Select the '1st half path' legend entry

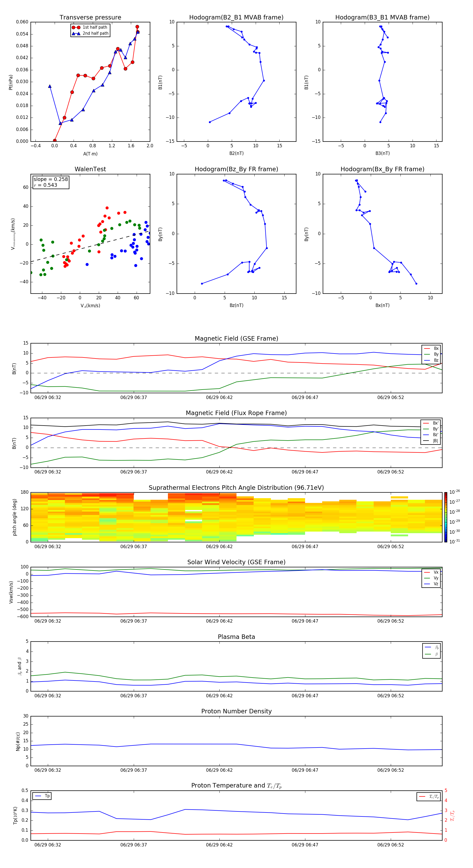coord(90,27)
